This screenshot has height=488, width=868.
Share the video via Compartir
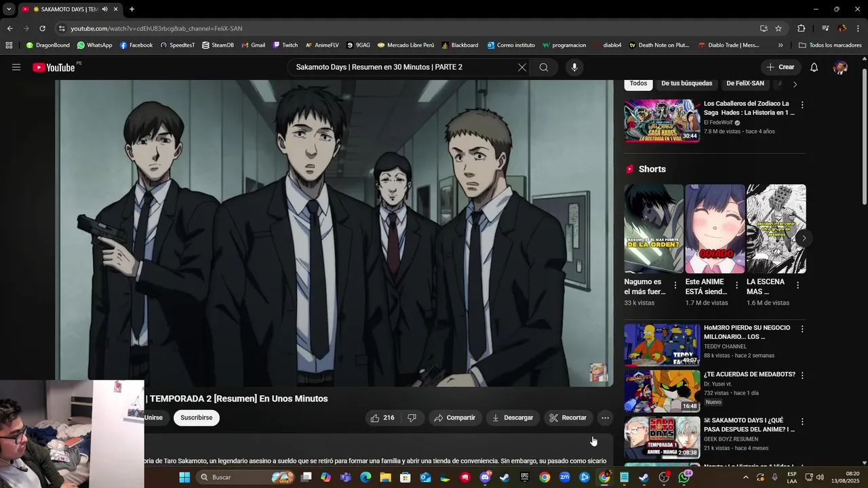pos(455,418)
